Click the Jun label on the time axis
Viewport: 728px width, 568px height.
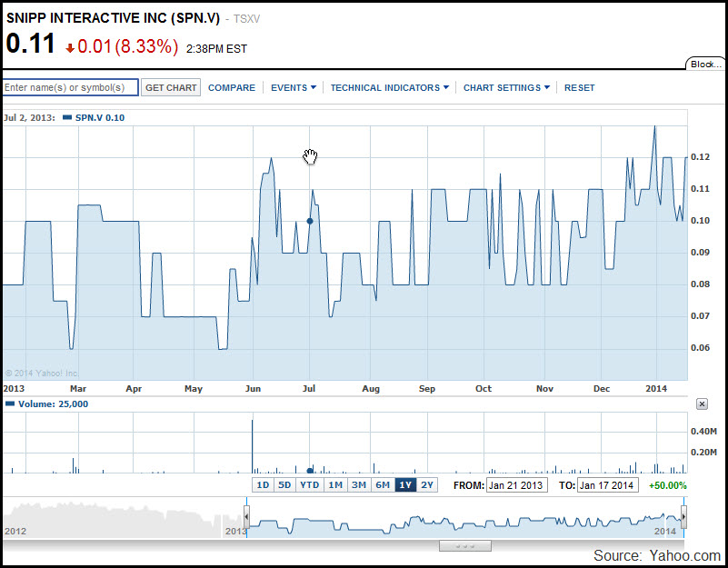point(253,389)
